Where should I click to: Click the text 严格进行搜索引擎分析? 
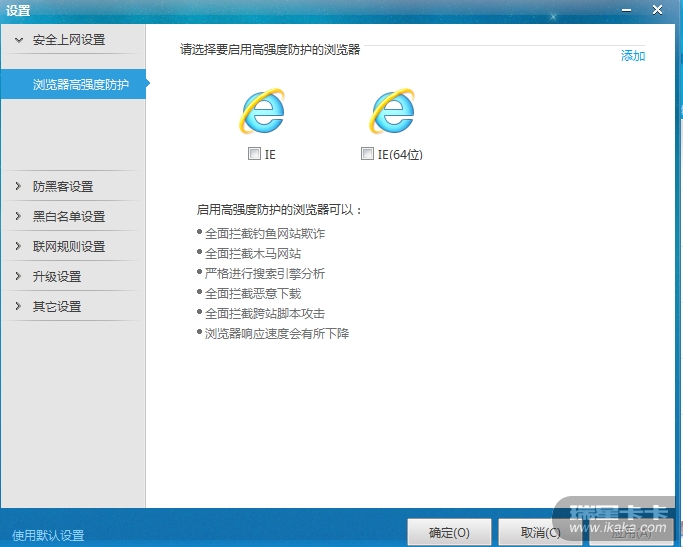pos(265,274)
